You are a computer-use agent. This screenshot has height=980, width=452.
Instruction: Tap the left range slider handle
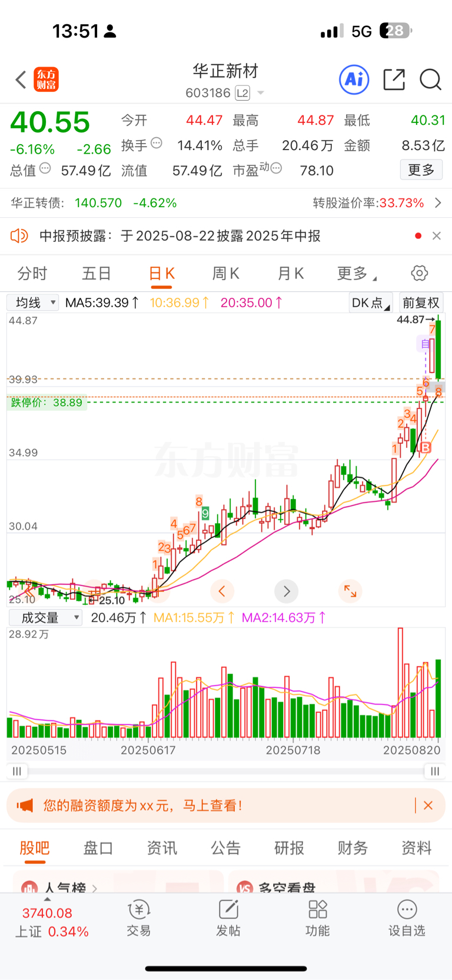click(17, 771)
